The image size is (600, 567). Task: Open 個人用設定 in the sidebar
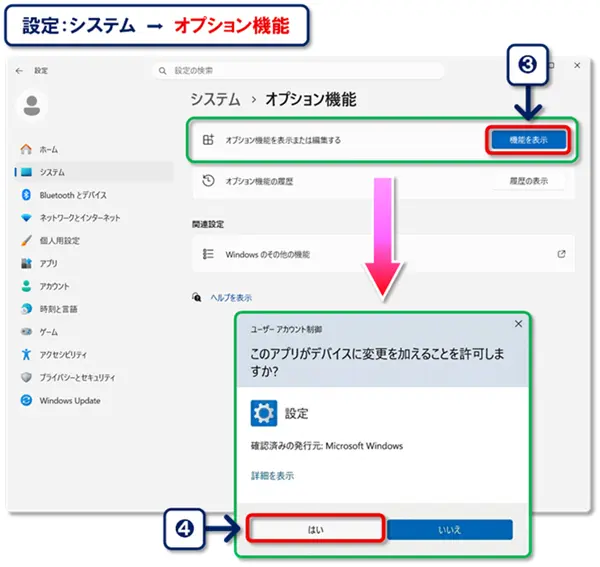click(60, 241)
